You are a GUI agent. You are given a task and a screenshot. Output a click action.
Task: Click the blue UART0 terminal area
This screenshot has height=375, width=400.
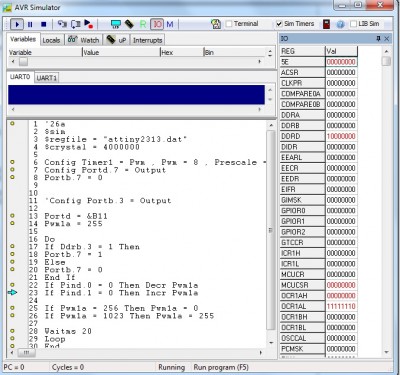point(136,95)
